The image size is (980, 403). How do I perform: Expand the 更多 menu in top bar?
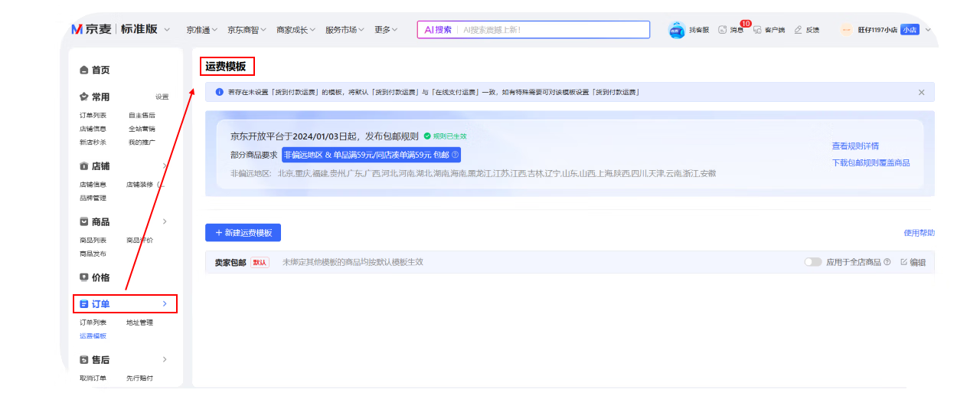pyautogui.click(x=386, y=30)
